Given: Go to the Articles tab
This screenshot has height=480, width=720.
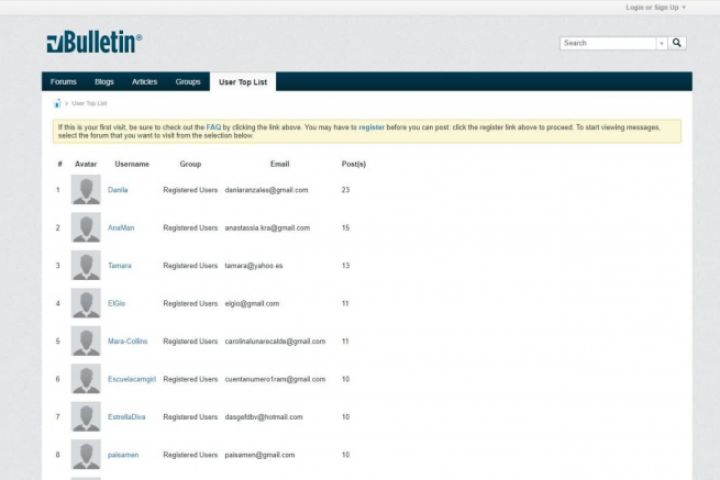Looking at the screenshot, I should pyautogui.click(x=145, y=82).
